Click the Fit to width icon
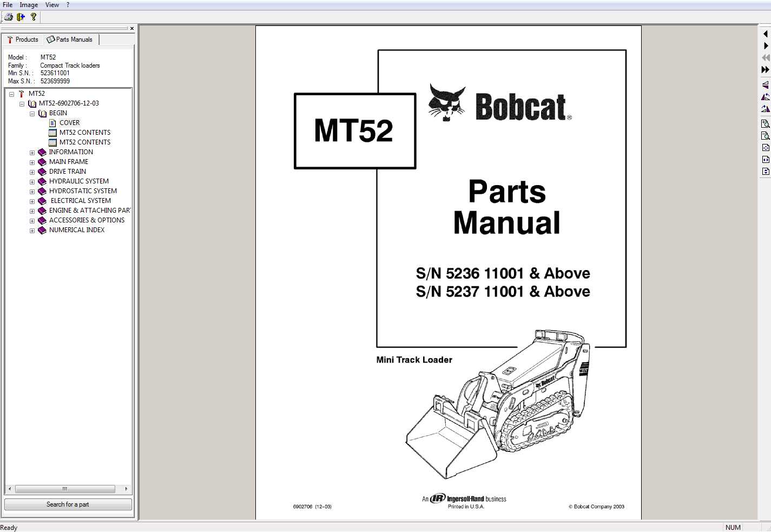 pyautogui.click(x=765, y=160)
